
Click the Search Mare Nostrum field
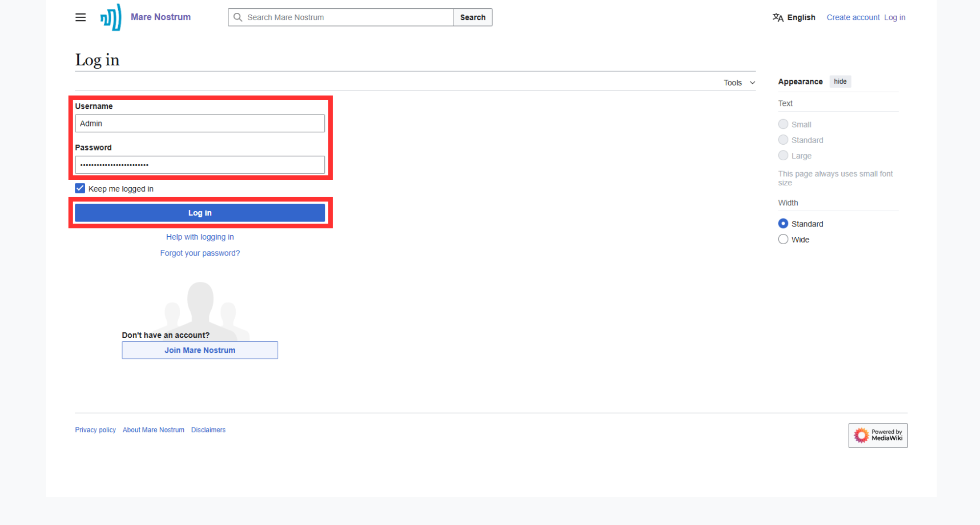tap(341, 17)
